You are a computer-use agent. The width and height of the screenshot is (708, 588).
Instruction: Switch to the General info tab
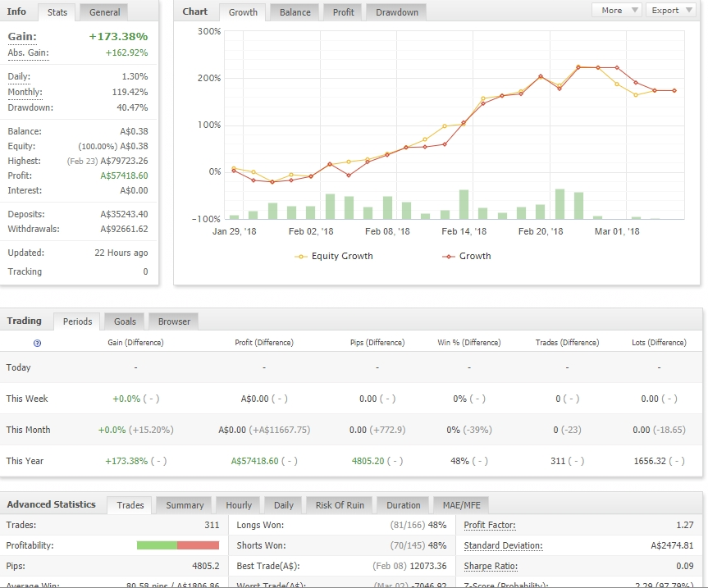105,12
